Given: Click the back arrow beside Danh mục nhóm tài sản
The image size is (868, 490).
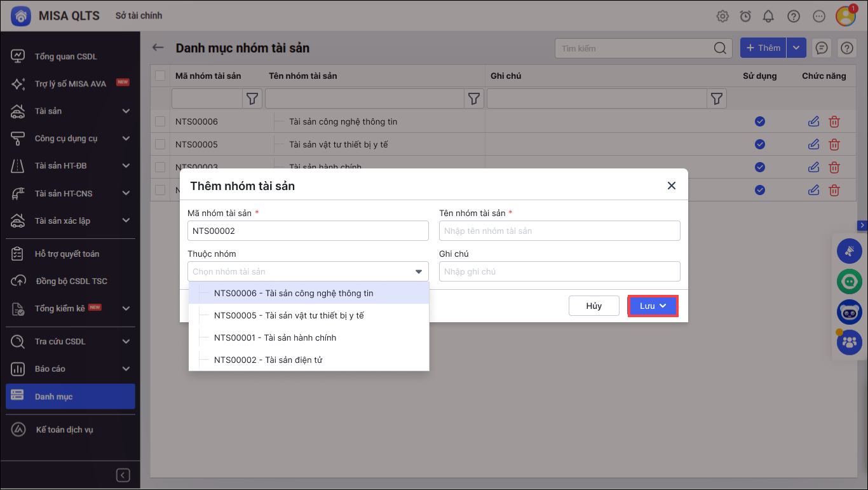Looking at the screenshot, I should click(158, 48).
